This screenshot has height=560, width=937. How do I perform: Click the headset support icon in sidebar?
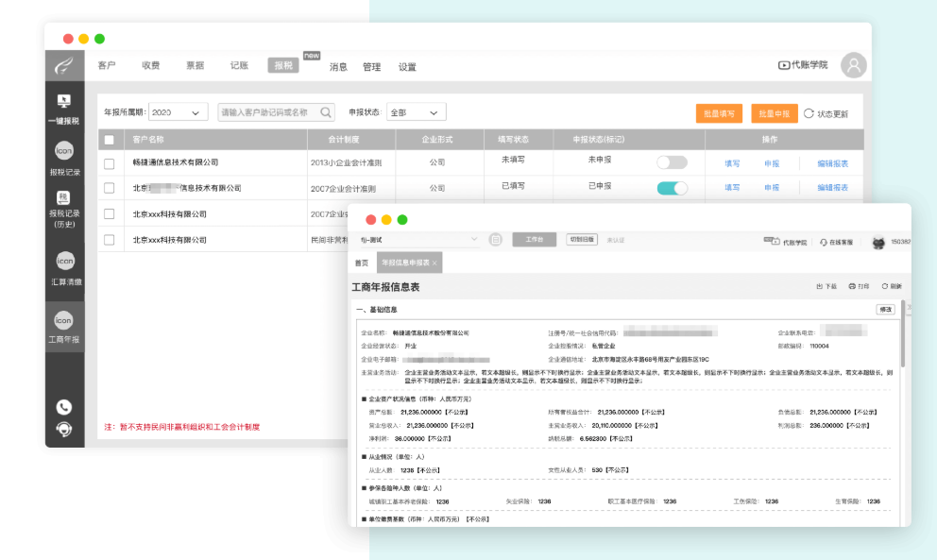63,429
